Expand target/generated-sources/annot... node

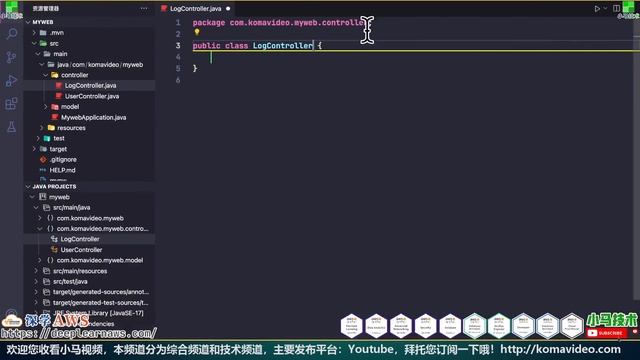pyautogui.click(x=36, y=292)
